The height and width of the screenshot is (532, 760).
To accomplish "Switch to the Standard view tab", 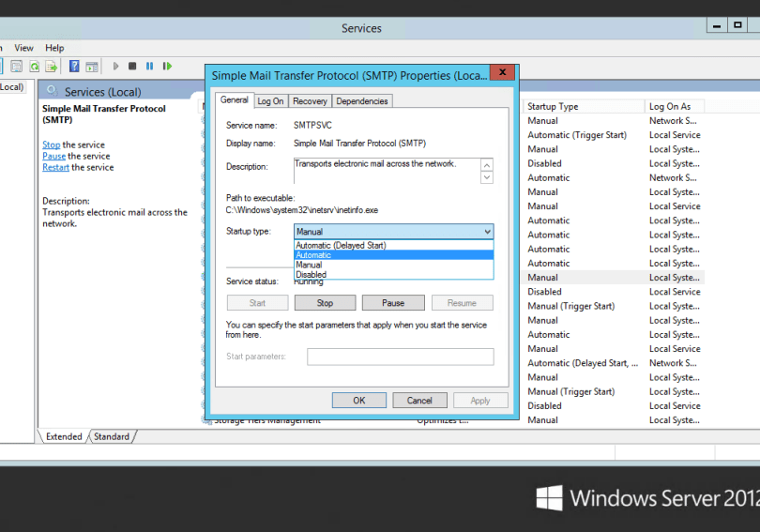I will click(x=112, y=436).
